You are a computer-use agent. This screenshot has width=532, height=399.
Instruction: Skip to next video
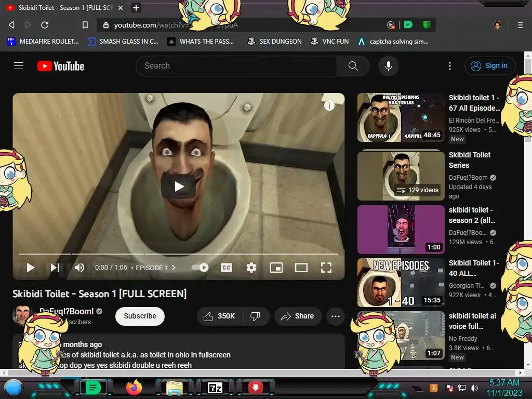coord(55,268)
